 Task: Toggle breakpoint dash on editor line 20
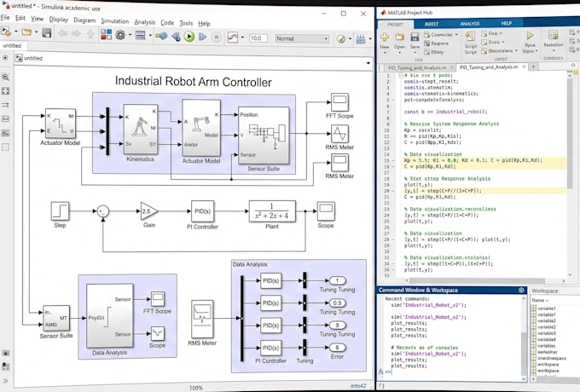pos(393,191)
